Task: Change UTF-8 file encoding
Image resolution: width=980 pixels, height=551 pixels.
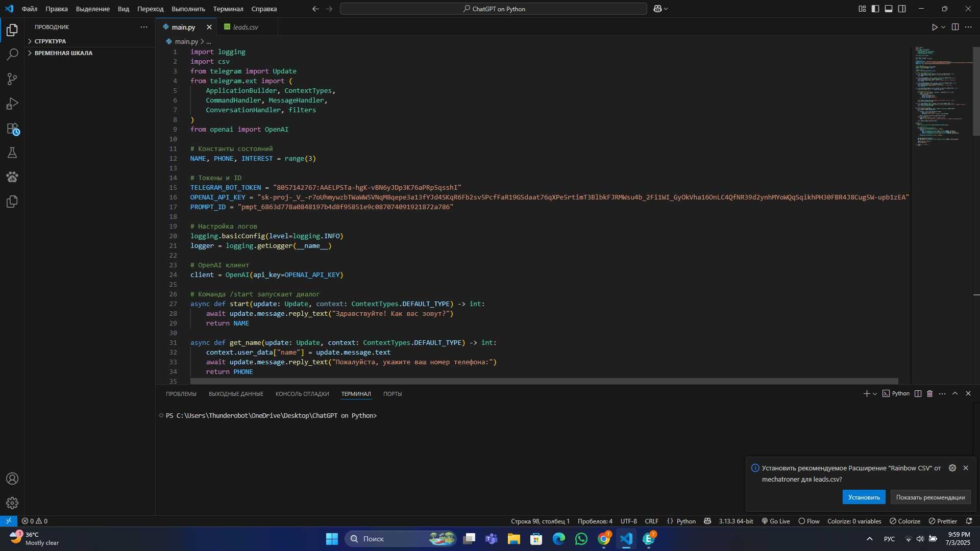Action: pos(628,521)
